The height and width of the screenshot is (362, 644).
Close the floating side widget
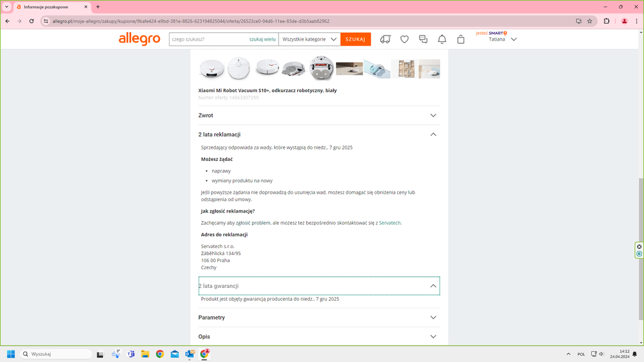point(639,247)
